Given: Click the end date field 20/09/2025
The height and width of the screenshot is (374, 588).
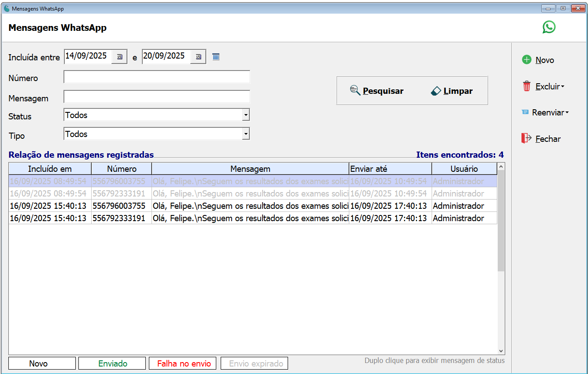Looking at the screenshot, I should tap(166, 56).
